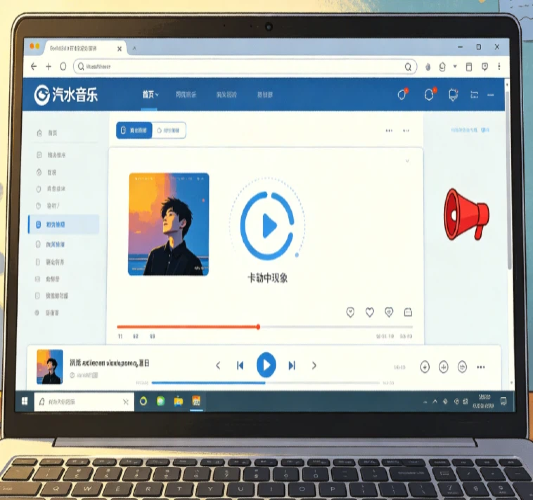
Task: Click the dash icon at the blue header's end
Action: (491, 95)
